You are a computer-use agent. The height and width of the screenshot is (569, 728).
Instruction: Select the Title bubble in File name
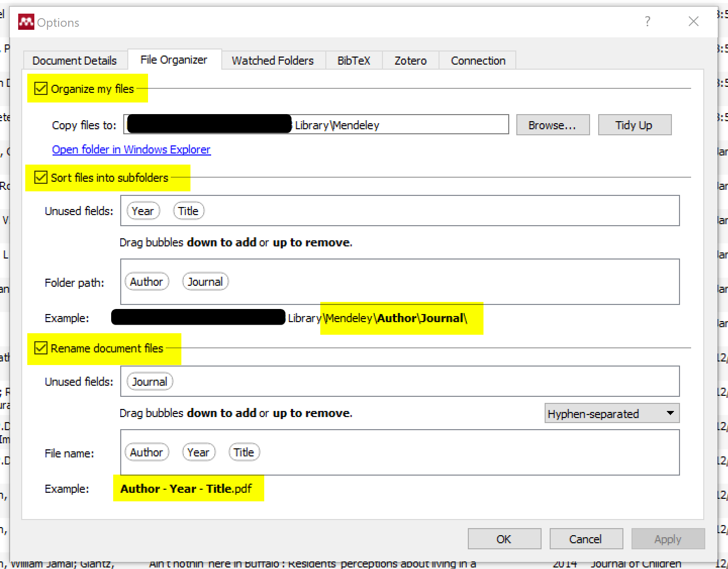point(244,452)
